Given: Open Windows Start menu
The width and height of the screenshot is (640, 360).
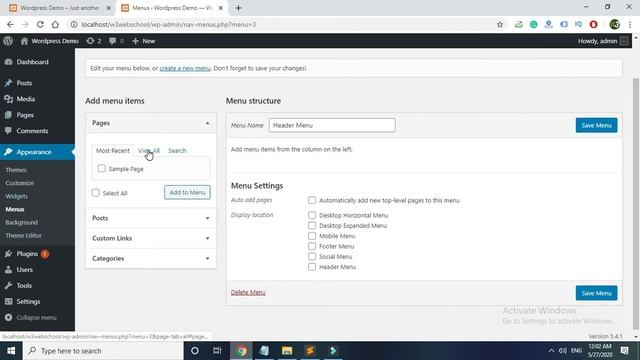Looking at the screenshot, I should [11, 351].
